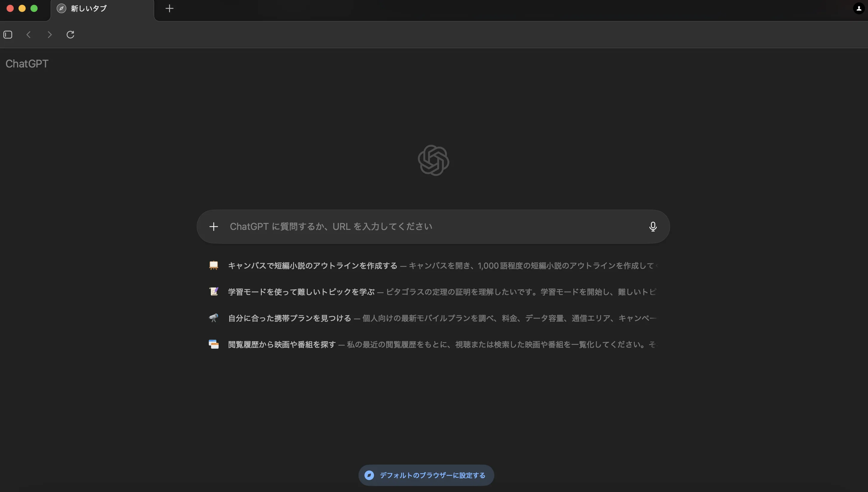Open attachment options with the plus icon
Image resolution: width=868 pixels, height=492 pixels.
214,226
